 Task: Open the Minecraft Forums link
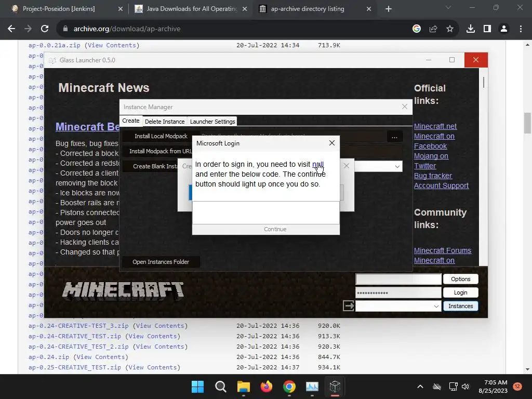pos(443,250)
